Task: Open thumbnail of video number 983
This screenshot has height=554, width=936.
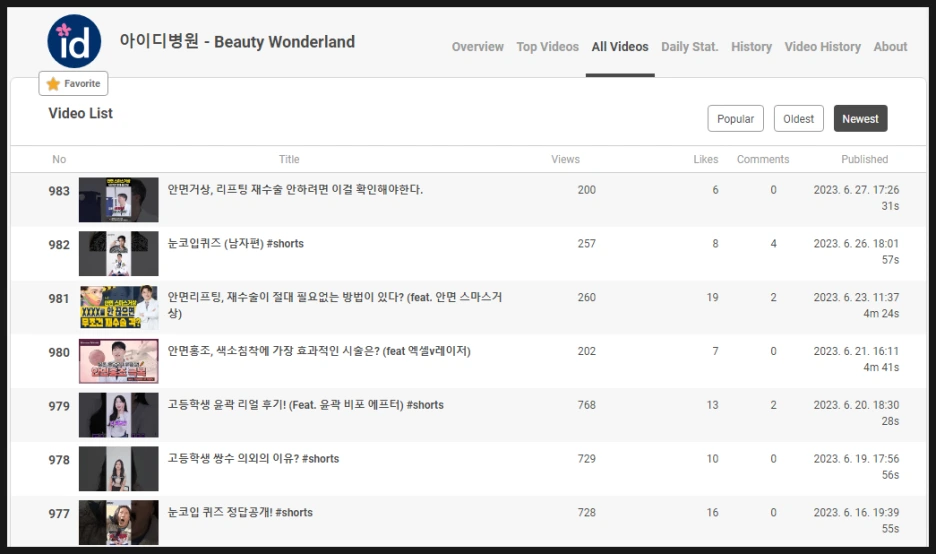Action: pos(119,199)
